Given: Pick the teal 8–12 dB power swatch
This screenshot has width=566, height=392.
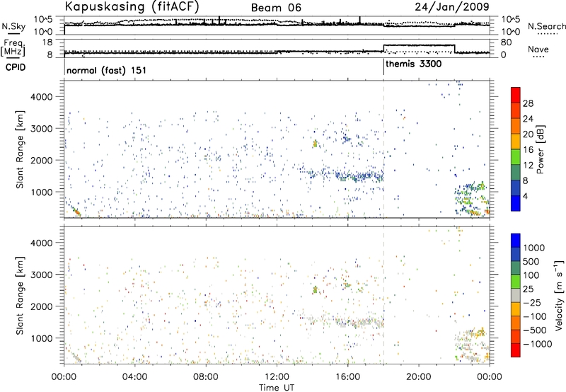Looking at the screenshot, I should coord(516,172).
